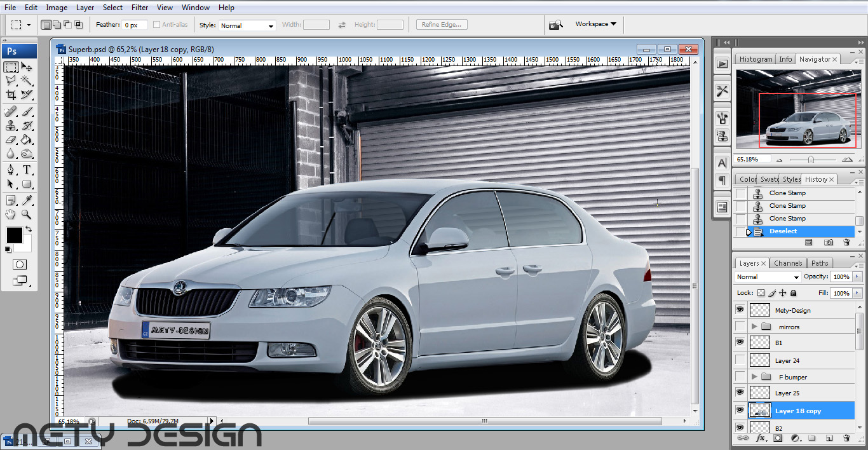Open the Style dropdown
This screenshot has height=450, width=868.
tap(247, 25)
